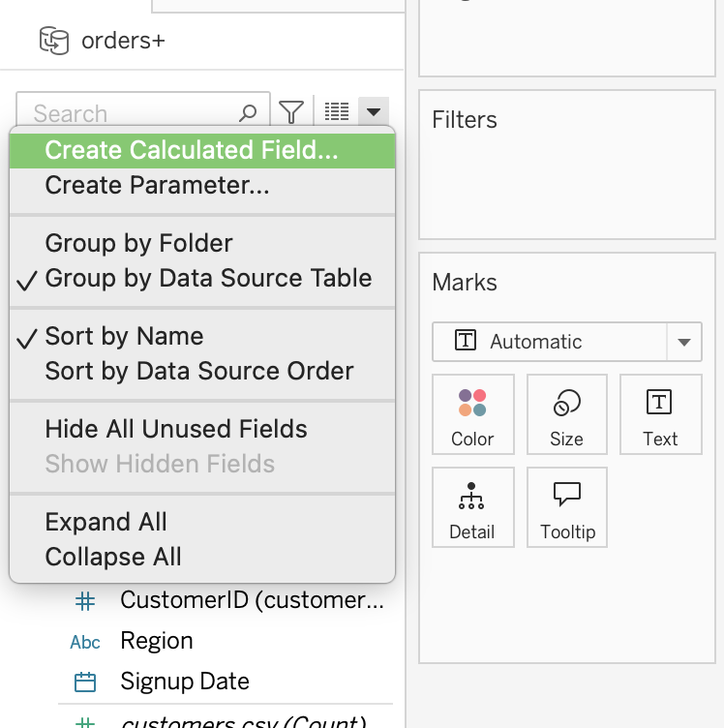
Task: Choose Create Calculated Field from menu
Action: (x=192, y=150)
